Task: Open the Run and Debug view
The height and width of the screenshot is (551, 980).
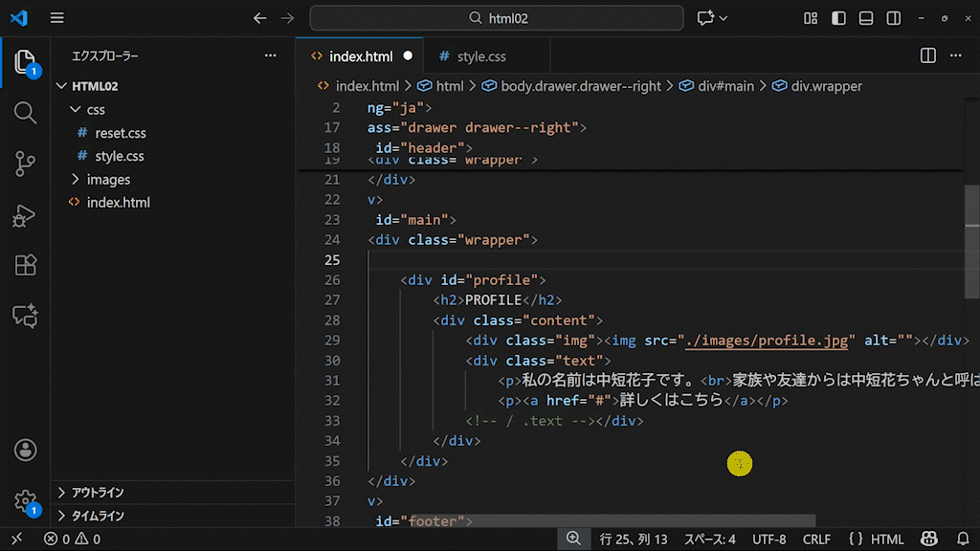Action: [x=25, y=215]
